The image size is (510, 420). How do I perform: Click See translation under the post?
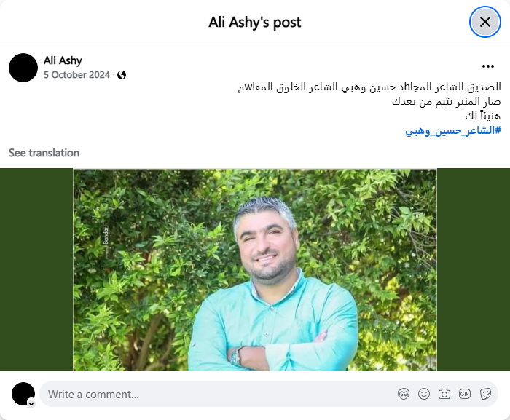44,153
